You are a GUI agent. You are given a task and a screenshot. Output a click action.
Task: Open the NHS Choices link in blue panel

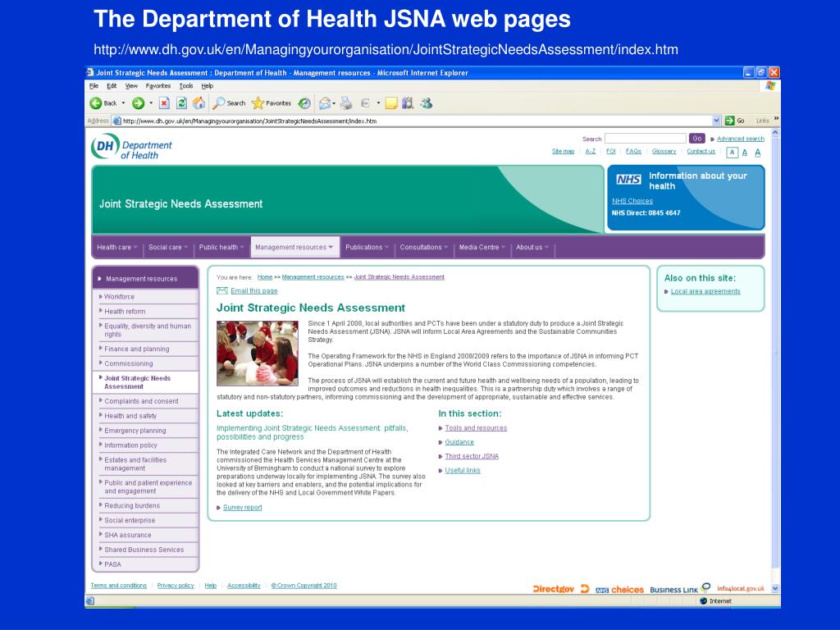632,201
